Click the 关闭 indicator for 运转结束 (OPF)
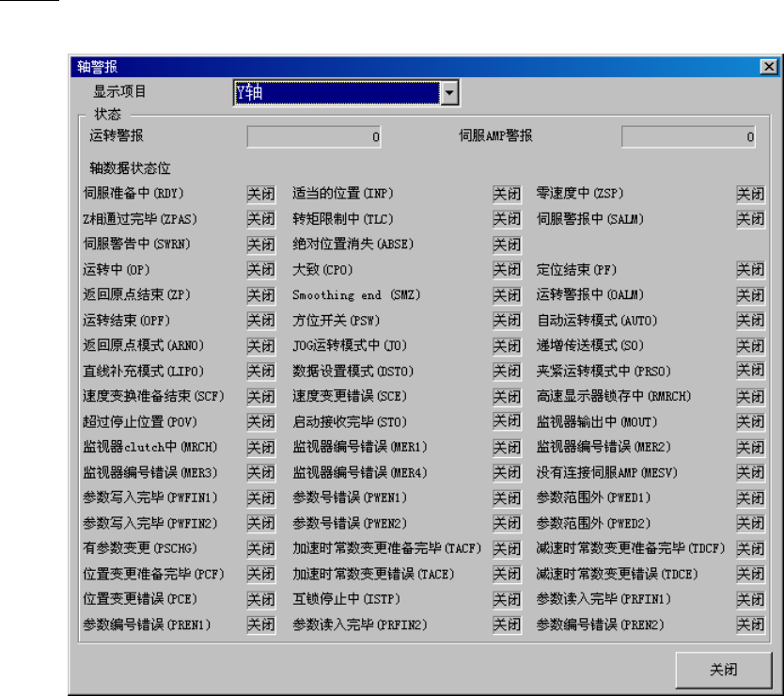This screenshot has height=696, width=784. point(261,321)
